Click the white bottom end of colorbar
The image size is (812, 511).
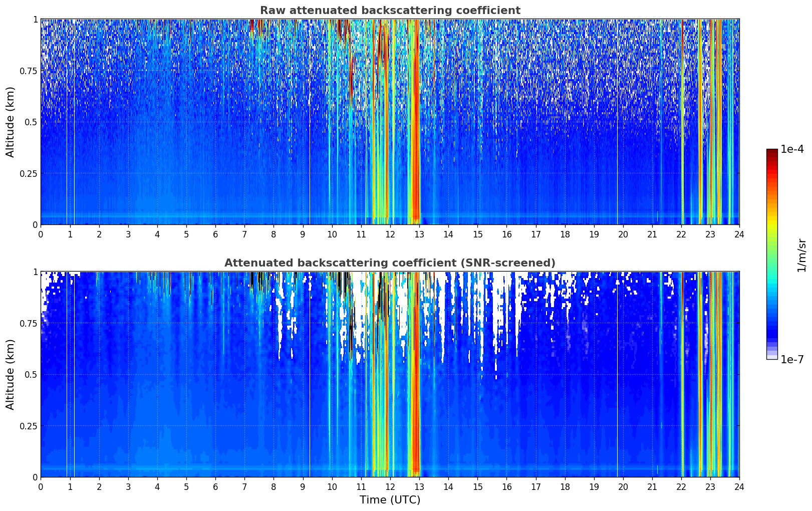pos(772,357)
